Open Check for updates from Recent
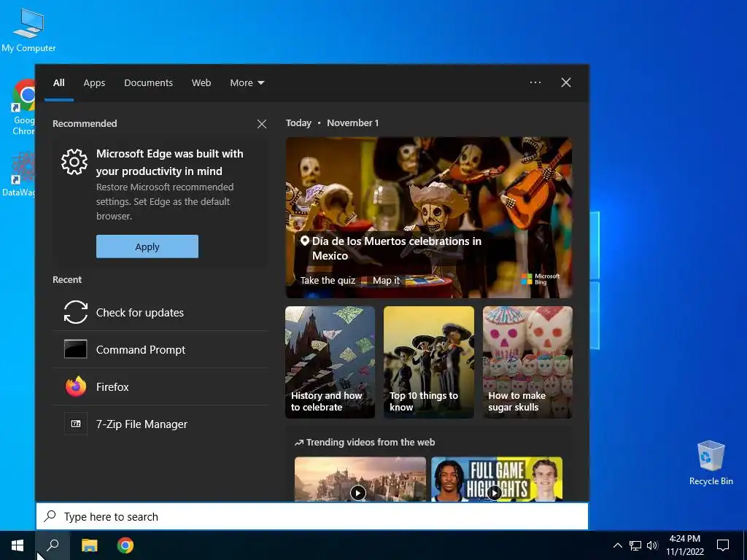This screenshot has height=560, width=747. (160, 312)
